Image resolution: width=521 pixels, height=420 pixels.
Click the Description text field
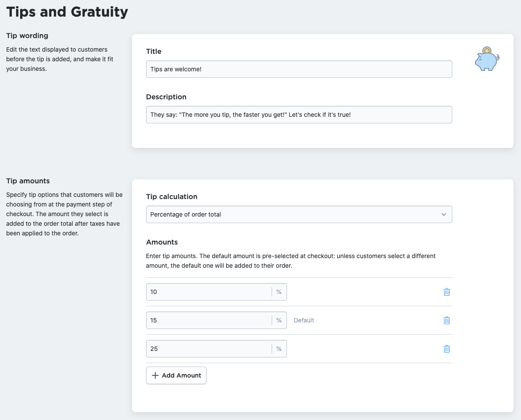click(299, 114)
